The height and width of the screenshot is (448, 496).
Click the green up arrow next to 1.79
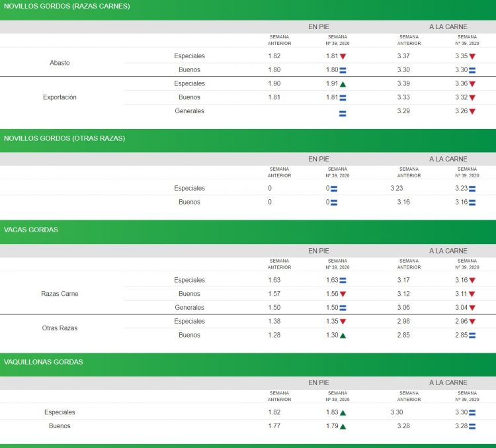pyautogui.click(x=343, y=427)
